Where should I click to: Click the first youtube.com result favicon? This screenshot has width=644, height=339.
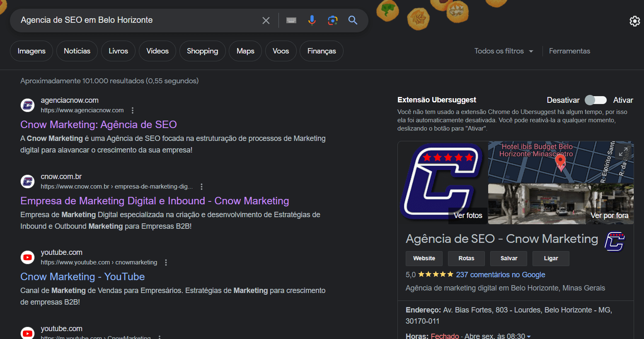click(28, 257)
